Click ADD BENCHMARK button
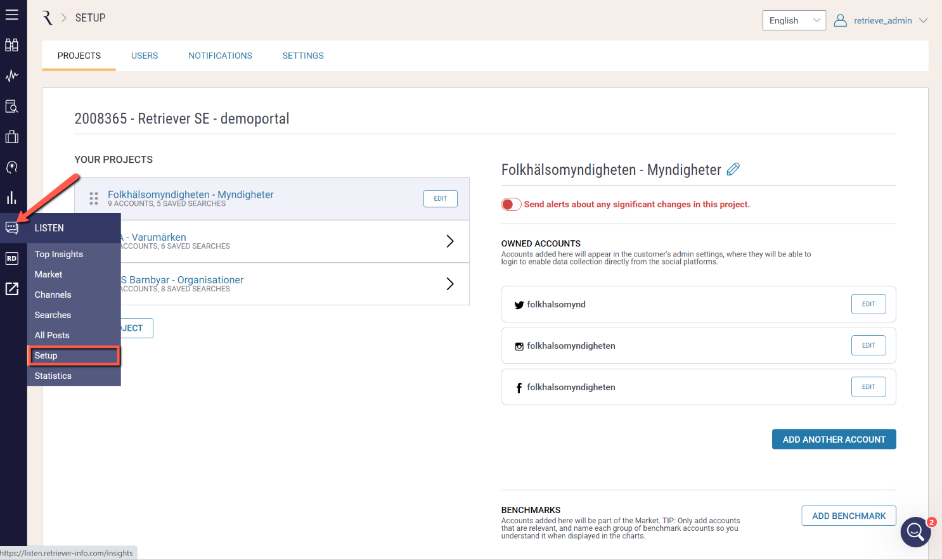Viewport: 942px width, 560px height. pyautogui.click(x=849, y=516)
